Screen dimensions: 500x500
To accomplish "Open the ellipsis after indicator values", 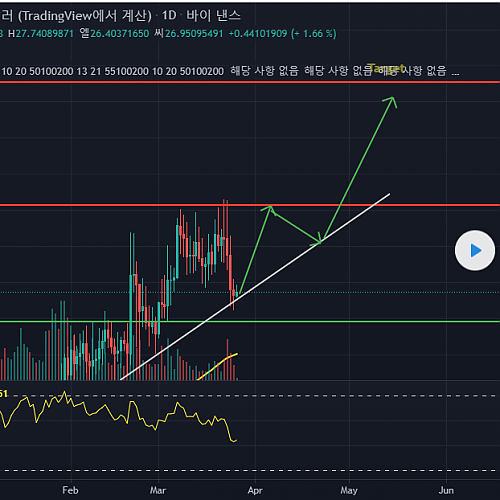I will click(x=455, y=71).
